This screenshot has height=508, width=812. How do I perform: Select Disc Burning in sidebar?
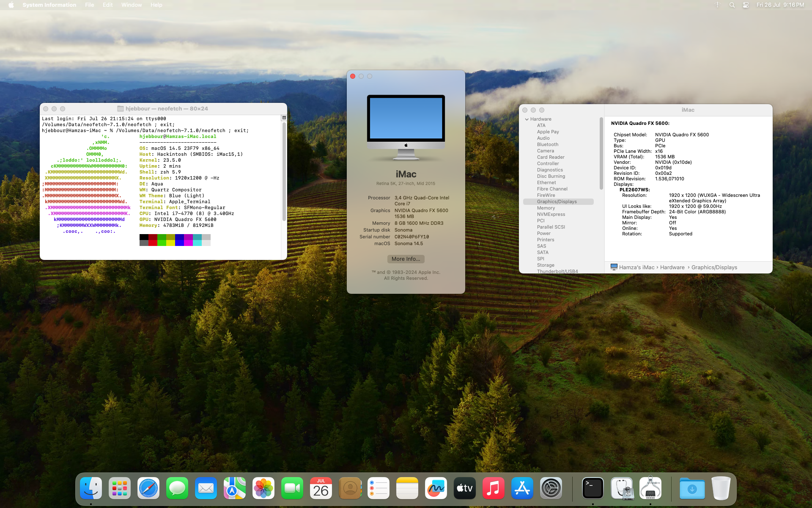click(x=551, y=177)
